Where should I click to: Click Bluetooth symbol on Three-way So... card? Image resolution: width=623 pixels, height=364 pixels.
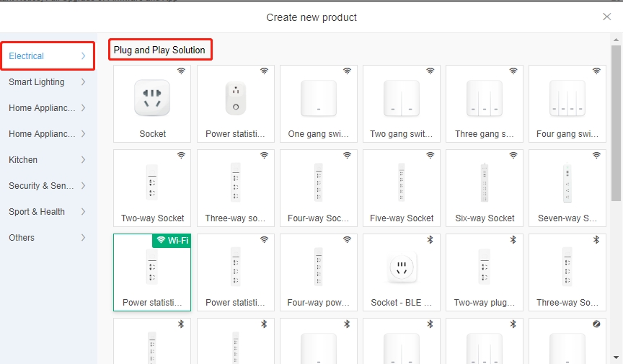pos(596,239)
